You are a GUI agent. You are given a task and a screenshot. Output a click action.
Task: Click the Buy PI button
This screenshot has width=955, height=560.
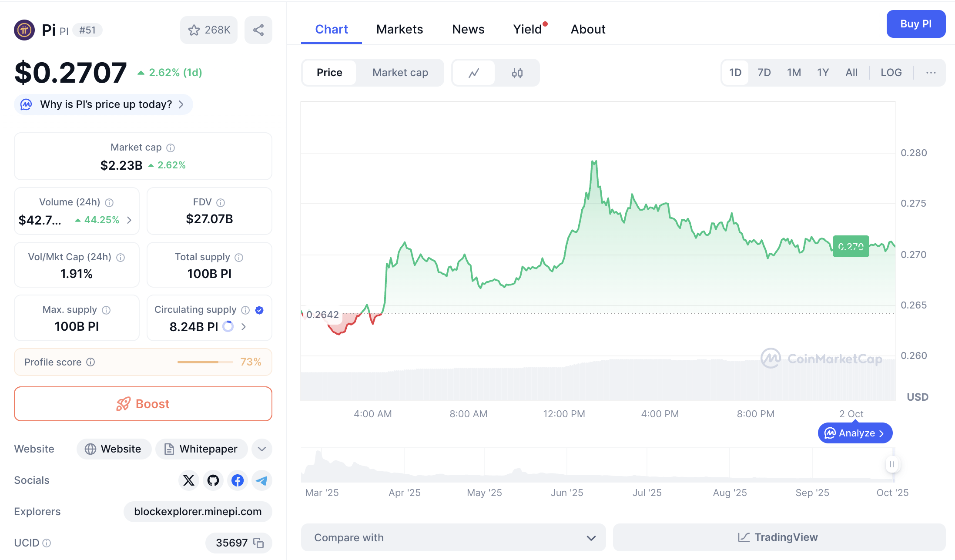tap(915, 24)
